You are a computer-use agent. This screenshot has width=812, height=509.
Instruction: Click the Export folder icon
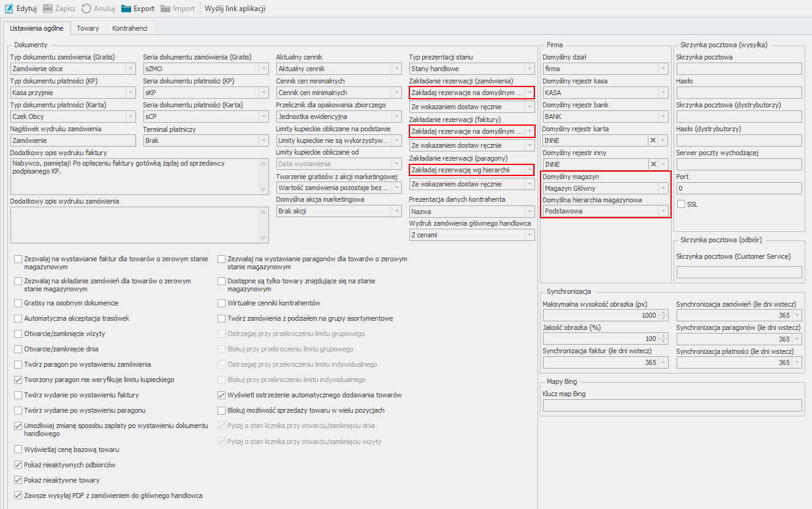[126, 9]
